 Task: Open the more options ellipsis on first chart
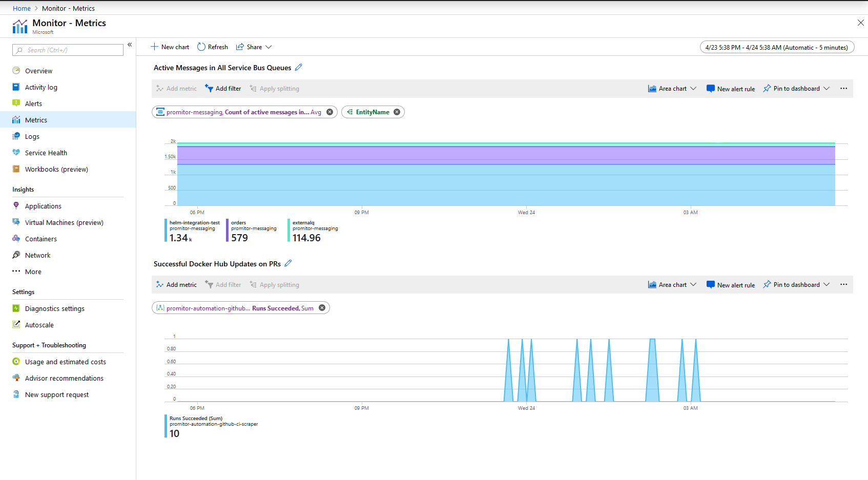pos(843,89)
